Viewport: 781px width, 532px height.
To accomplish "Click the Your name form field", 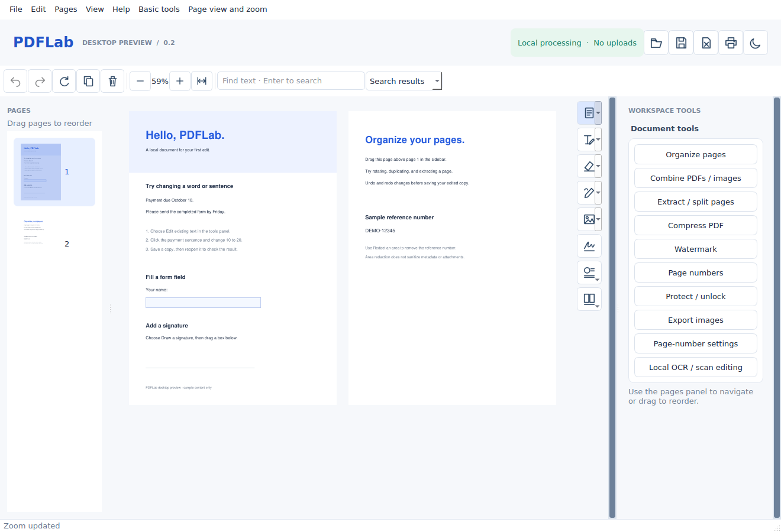I will tap(203, 303).
